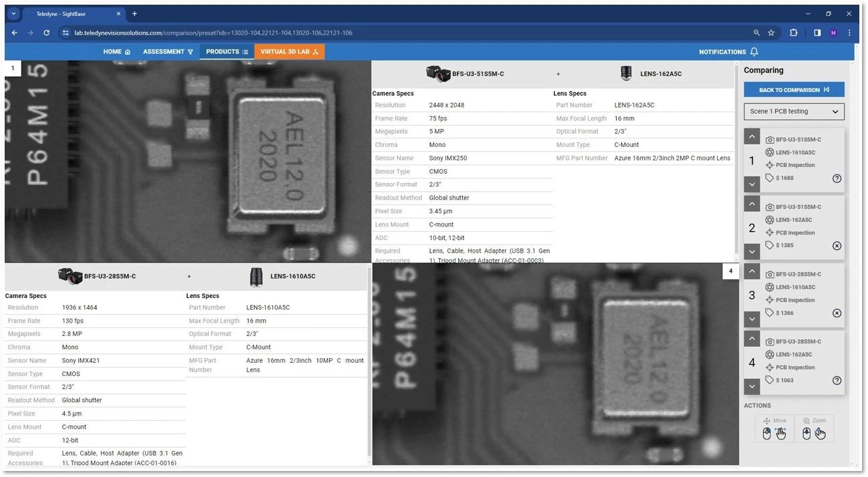Remove comparison card 3 with X icon
Screen dimensions: 868x477
(837, 313)
